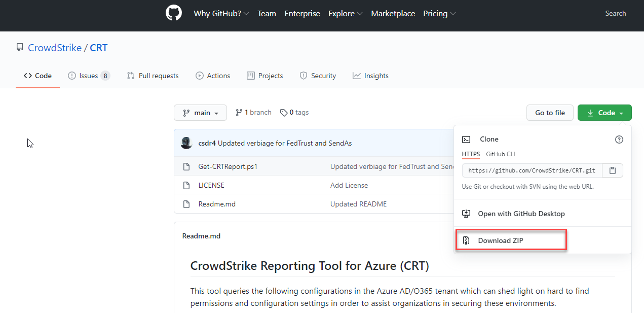Click the clone URL text field
644x313 pixels.
532,170
